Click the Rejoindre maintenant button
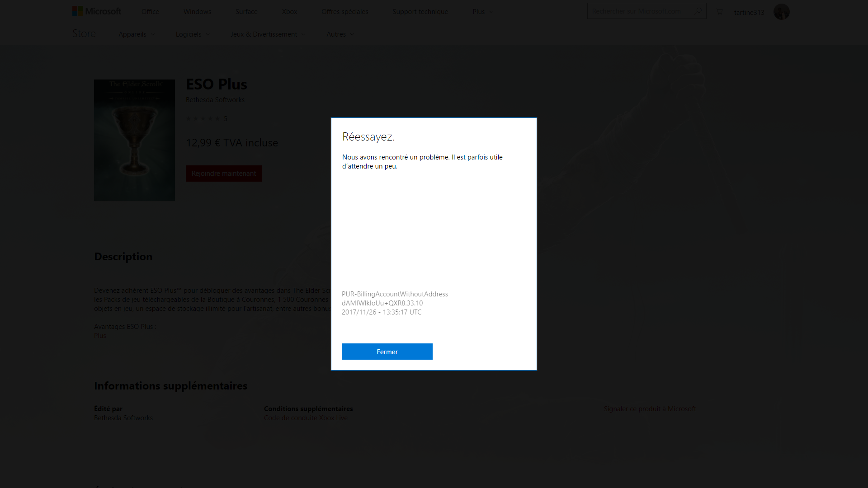This screenshot has width=868, height=488. tap(224, 173)
